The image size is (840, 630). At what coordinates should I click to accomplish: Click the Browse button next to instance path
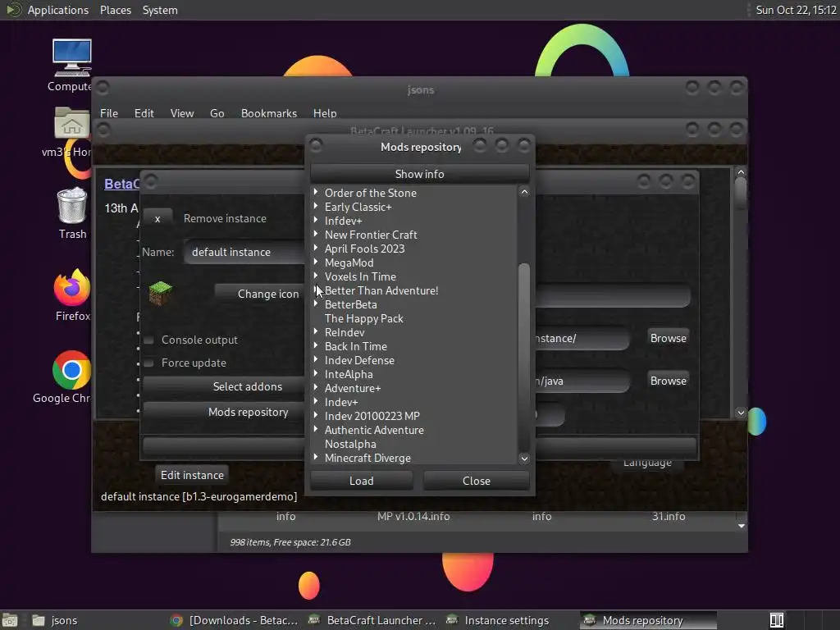click(x=668, y=338)
